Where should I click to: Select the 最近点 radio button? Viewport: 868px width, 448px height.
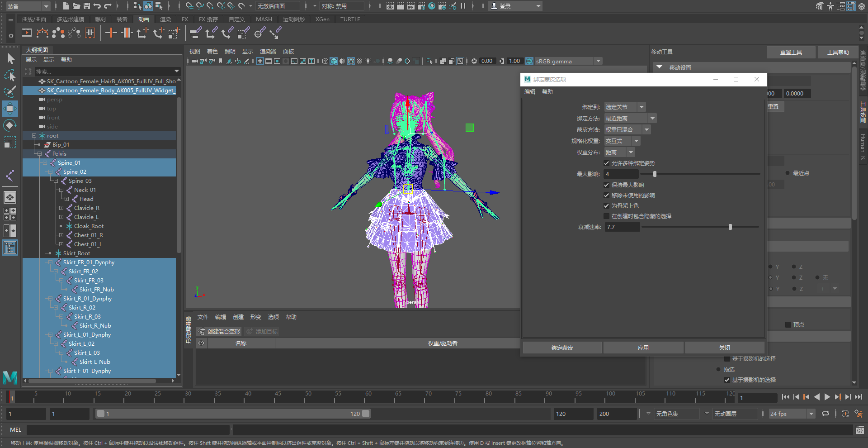[x=788, y=173]
